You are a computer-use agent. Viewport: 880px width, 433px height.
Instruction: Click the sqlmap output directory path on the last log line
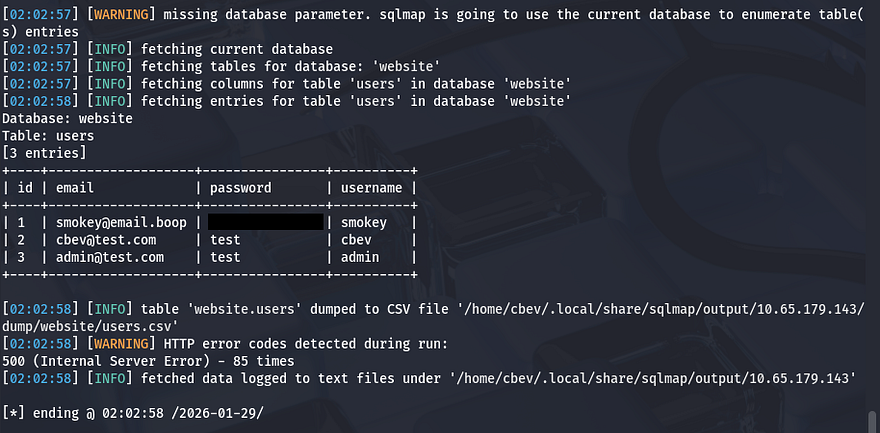point(648,378)
